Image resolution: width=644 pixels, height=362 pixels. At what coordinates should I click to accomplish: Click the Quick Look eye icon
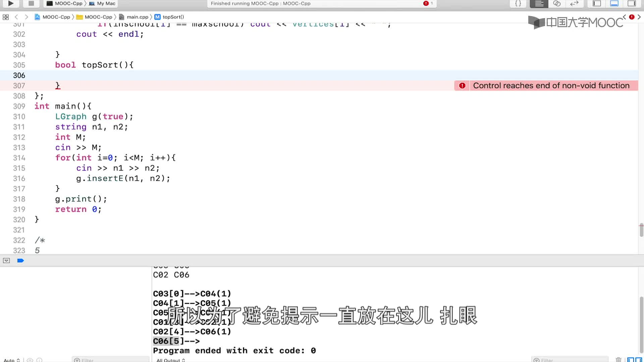[x=30, y=360]
